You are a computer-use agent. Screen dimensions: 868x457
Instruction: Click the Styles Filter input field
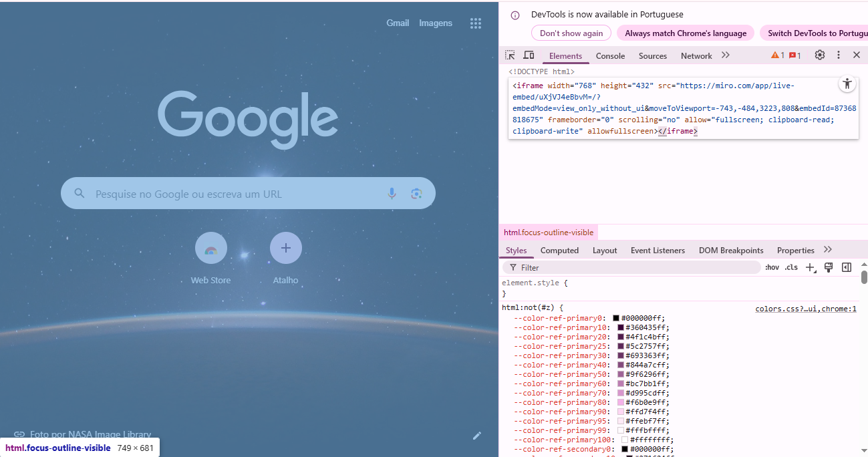click(635, 268)
